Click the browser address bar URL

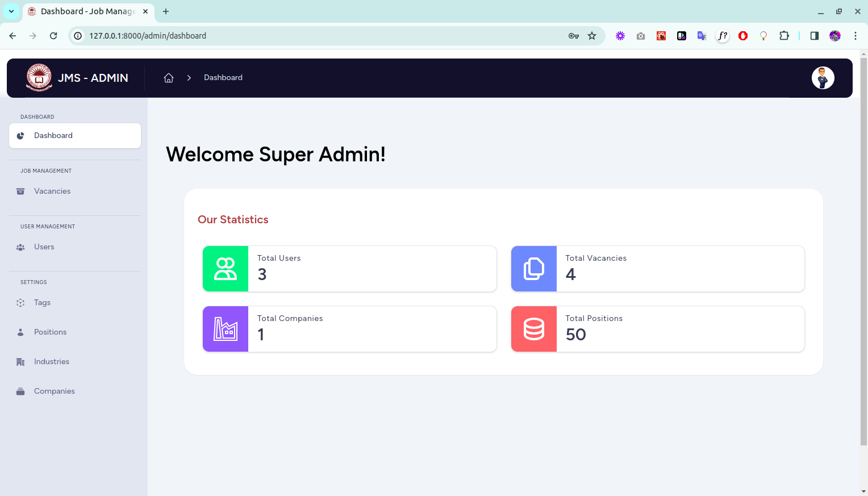pos(148,36)
